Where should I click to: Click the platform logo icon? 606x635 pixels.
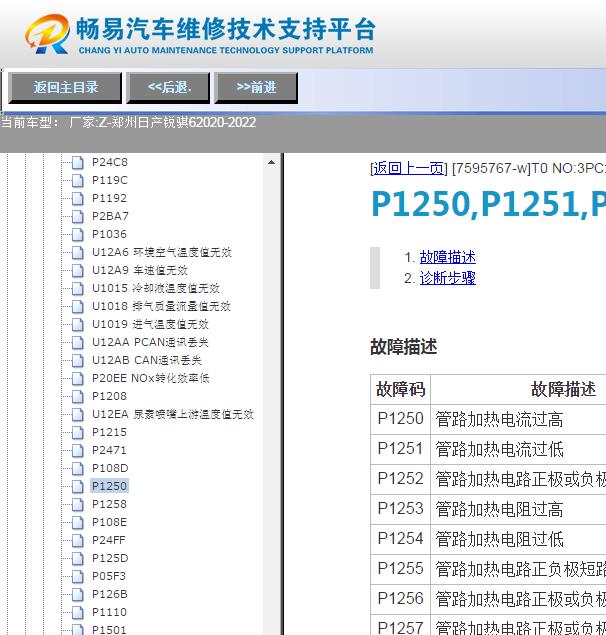click(x=48, y=34)
